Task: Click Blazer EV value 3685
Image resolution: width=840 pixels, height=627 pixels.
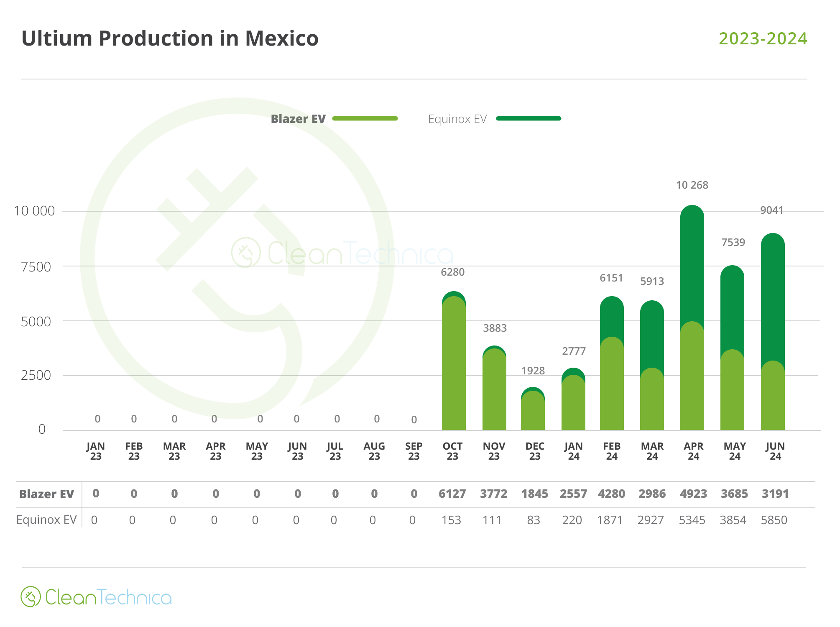Action: [735, 494]
